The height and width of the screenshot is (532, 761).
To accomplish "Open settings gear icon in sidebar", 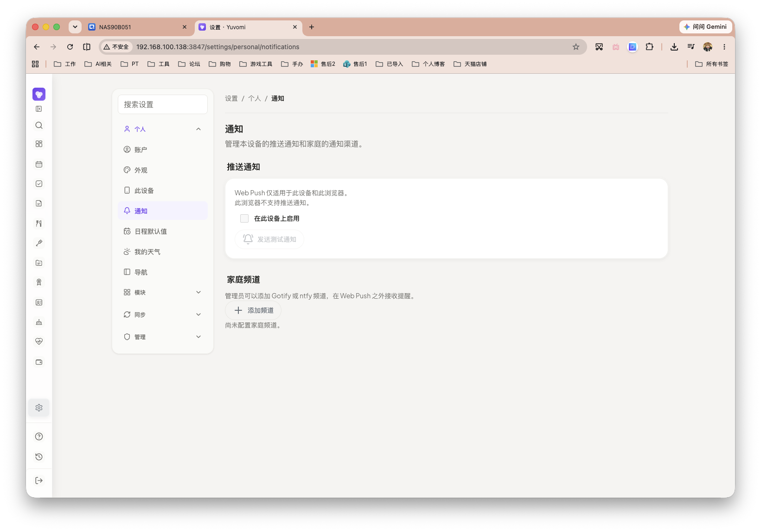I will point(39,408).
